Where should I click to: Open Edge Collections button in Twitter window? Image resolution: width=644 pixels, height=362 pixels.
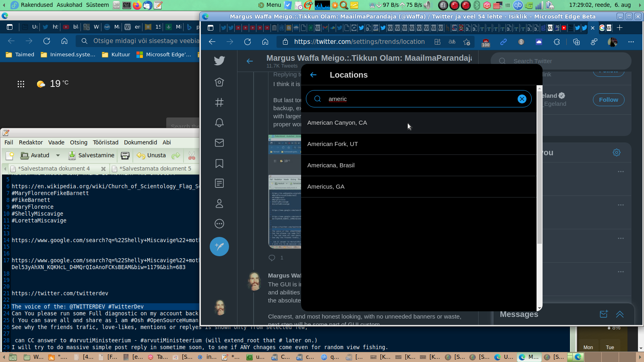tap(576, 42)
